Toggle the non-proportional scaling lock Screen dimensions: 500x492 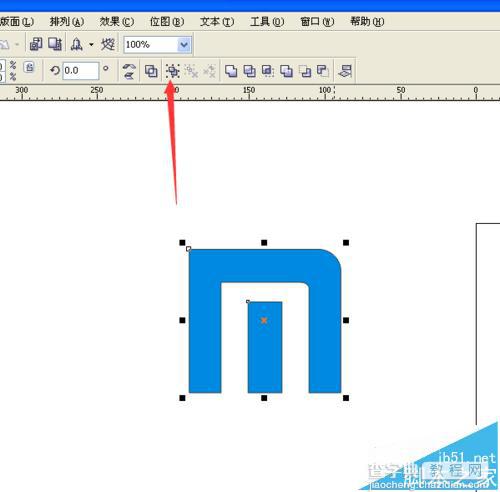click(x=29, y=67)
